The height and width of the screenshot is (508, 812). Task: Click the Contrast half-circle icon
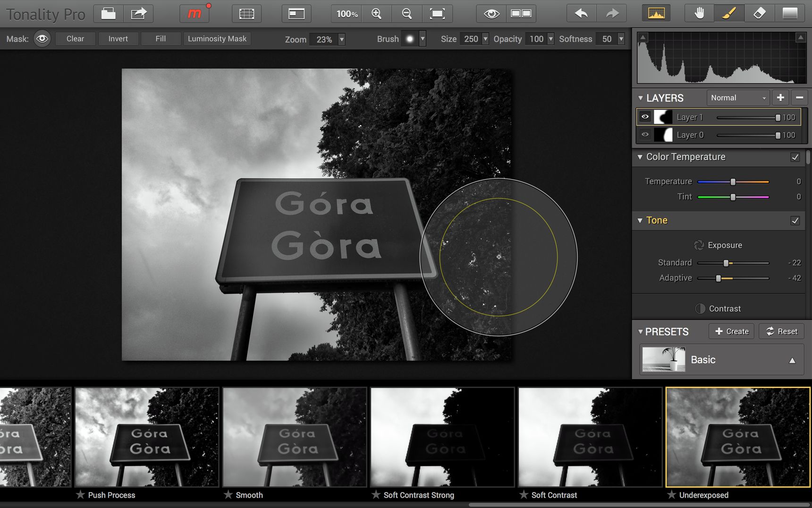(x=700, y=309)
